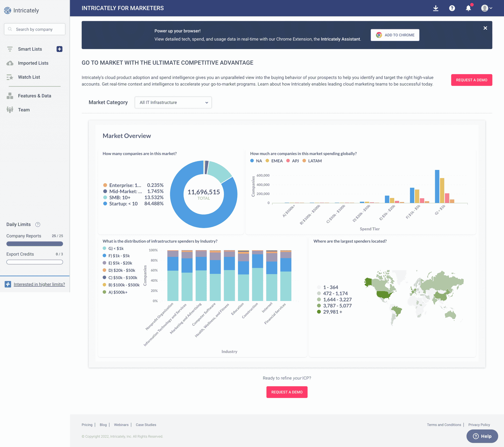Viewport: 504px width, 447px height.
Task: Toggle E) $5k - $20k legend item
Action: coord(117,263)
